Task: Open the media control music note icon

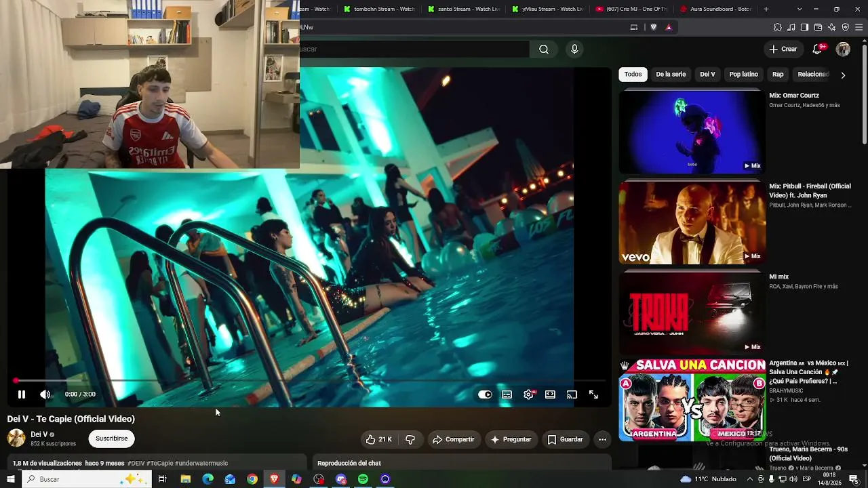Action: pos(791,27)
